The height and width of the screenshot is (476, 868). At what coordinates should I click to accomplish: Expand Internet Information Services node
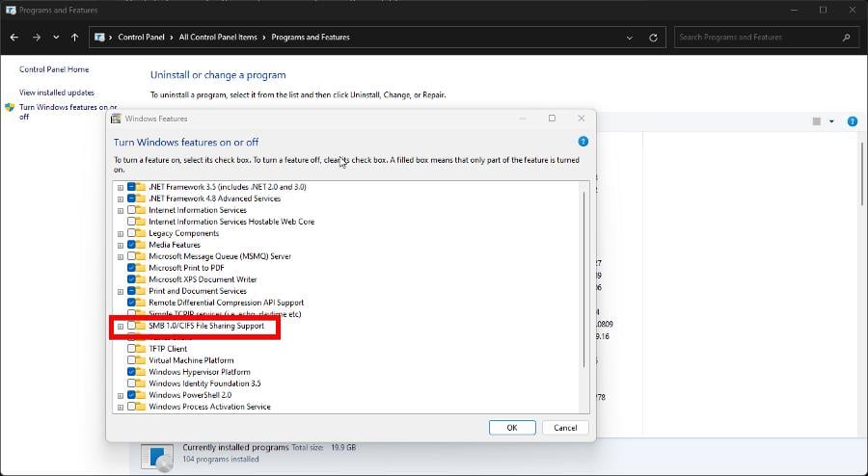coord(121,211)
